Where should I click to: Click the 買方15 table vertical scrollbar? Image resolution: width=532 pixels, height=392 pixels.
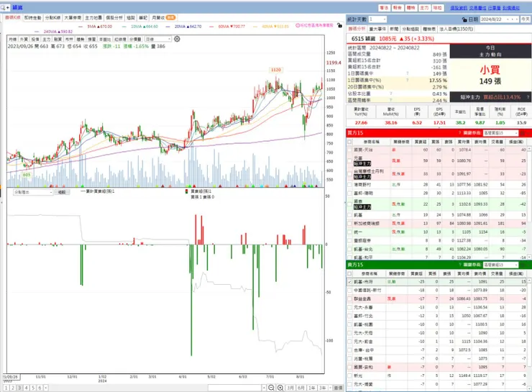[529, 203]
